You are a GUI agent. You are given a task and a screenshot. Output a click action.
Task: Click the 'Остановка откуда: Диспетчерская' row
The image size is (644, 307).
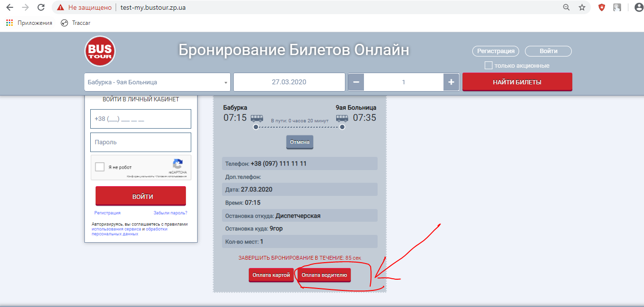300,215
